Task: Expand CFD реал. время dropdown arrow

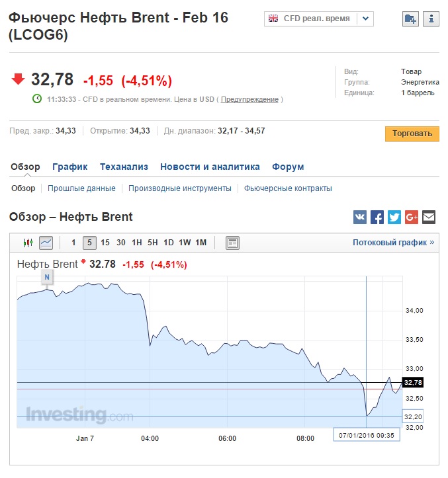Action: pyautogui.click(x=365, y=19)
